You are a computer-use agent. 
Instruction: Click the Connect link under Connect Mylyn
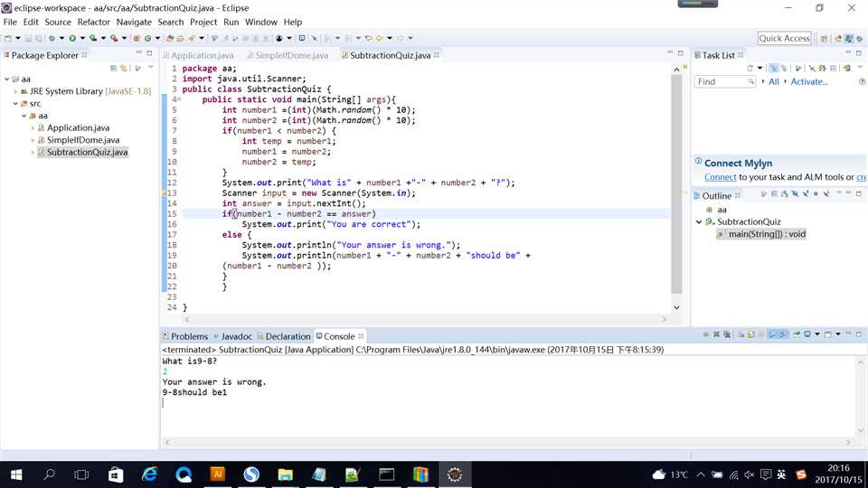[x=720, y=177]
